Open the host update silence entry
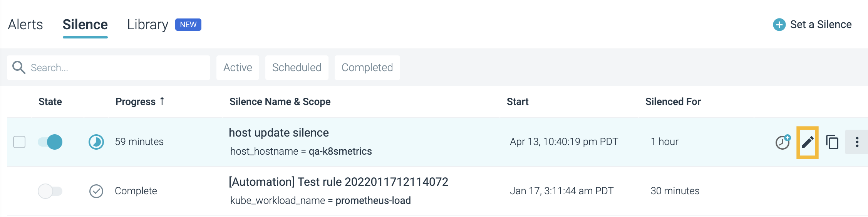 pos(279,133)
